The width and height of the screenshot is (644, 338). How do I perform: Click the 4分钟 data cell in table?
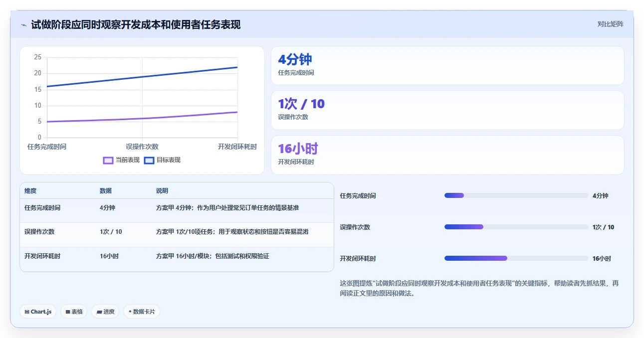[107, 208]
